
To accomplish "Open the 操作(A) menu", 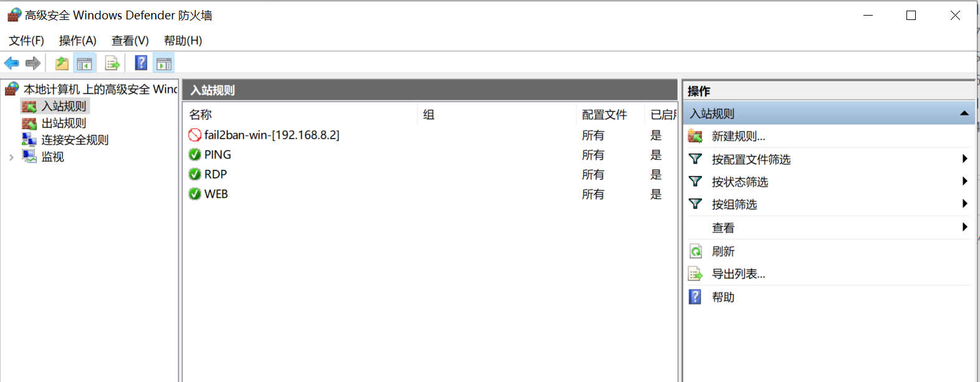I will point(78,41).
